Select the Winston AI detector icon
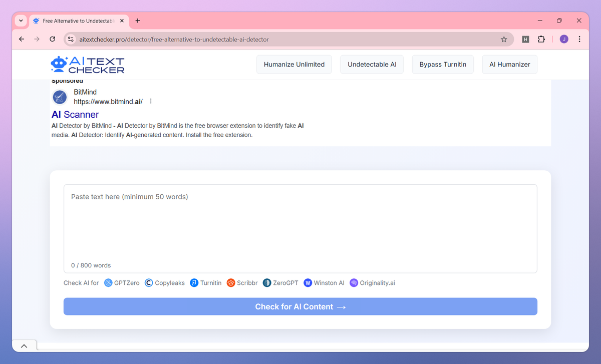The image size is (601, 364). (307, 283)
